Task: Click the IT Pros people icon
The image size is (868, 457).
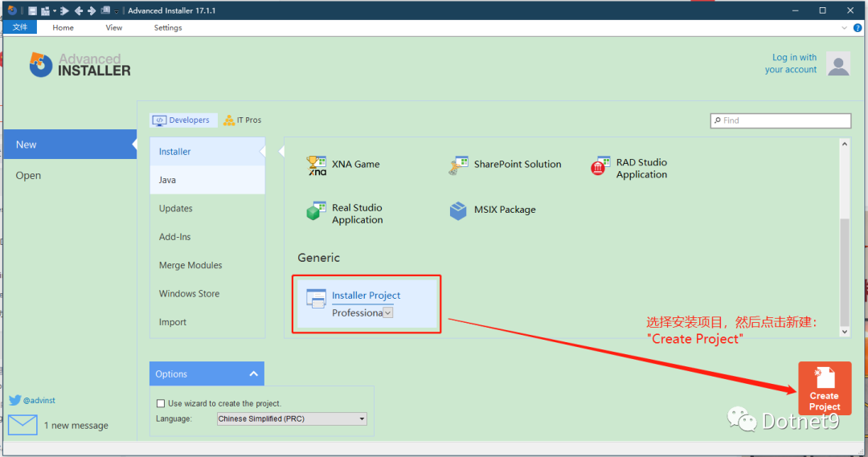Action: coord(228,120)
